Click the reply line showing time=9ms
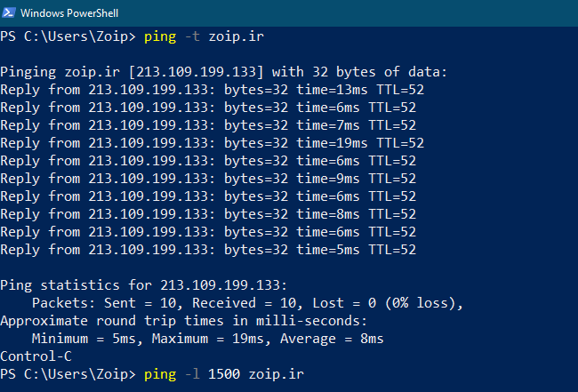The image size is (578, 392). tap(208, 179)
